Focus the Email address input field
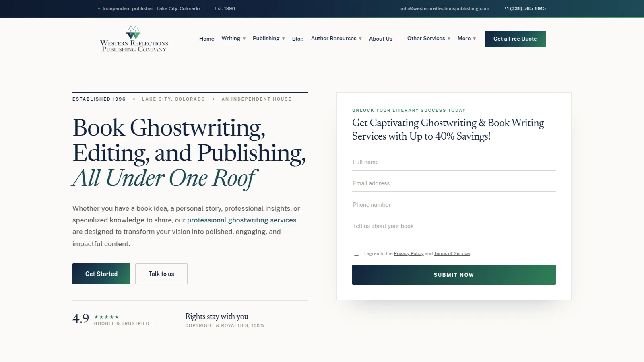This screenshot has width=644, height=362. coord(454,183)
